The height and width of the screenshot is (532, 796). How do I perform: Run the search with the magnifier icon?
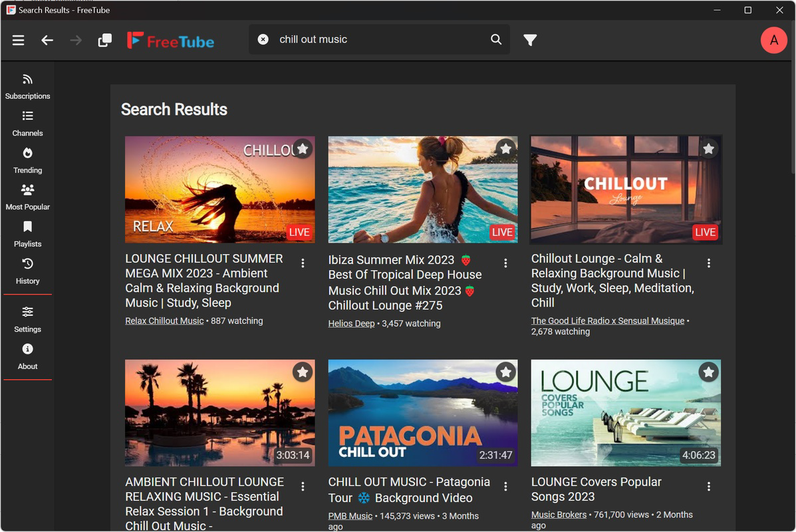495,39
